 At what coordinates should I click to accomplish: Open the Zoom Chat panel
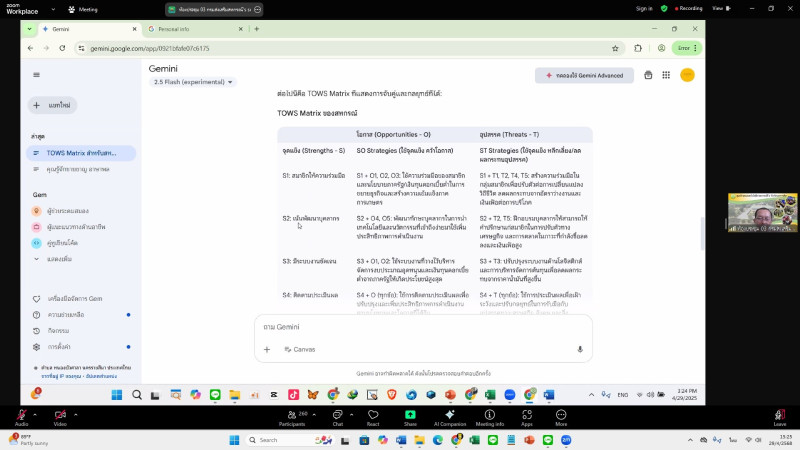[338, 417]
